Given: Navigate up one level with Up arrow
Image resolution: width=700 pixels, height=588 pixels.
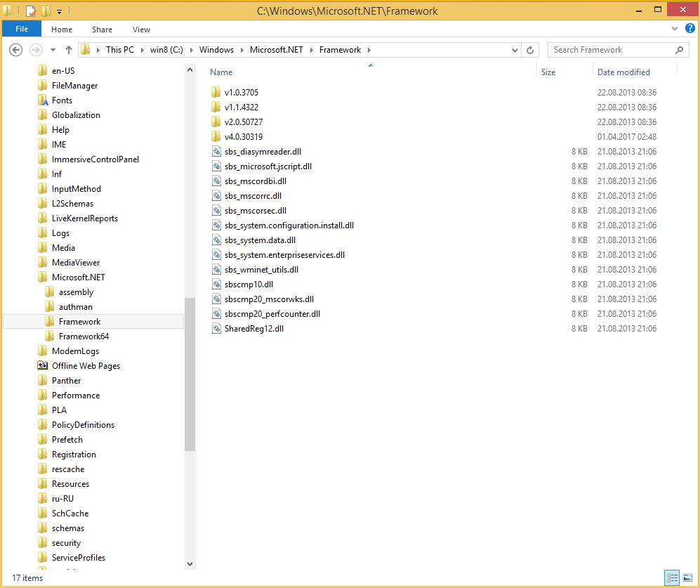Looking at the screenshot, I should pyautogui.click(x=68, y=50).
